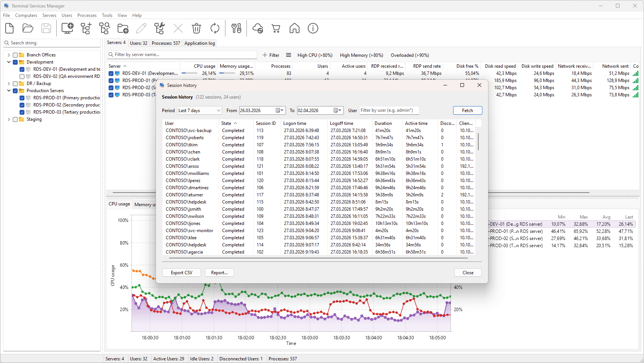Open the home page icon
Screen dimensions: 644x363
(295, 29)
